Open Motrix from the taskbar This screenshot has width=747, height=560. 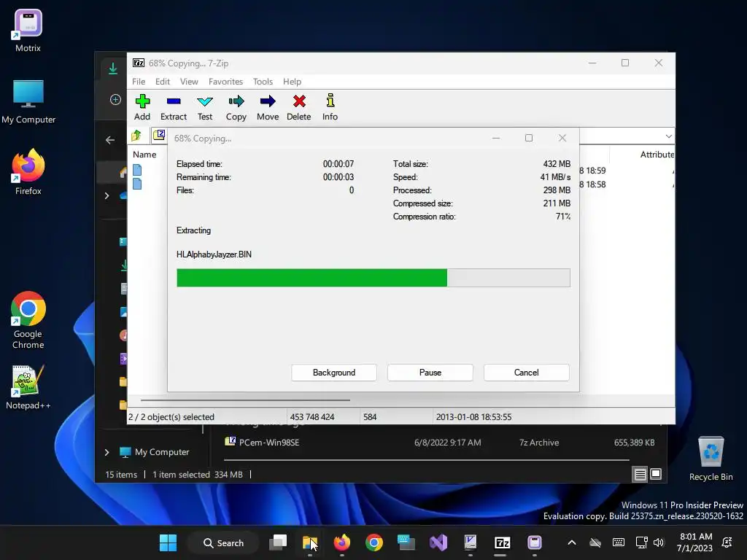pos(535,542)
